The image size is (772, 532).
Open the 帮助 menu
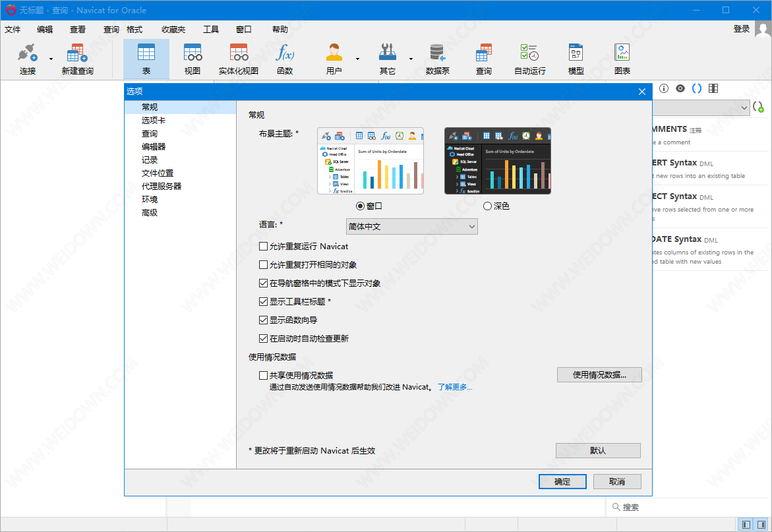click(280, 30)
